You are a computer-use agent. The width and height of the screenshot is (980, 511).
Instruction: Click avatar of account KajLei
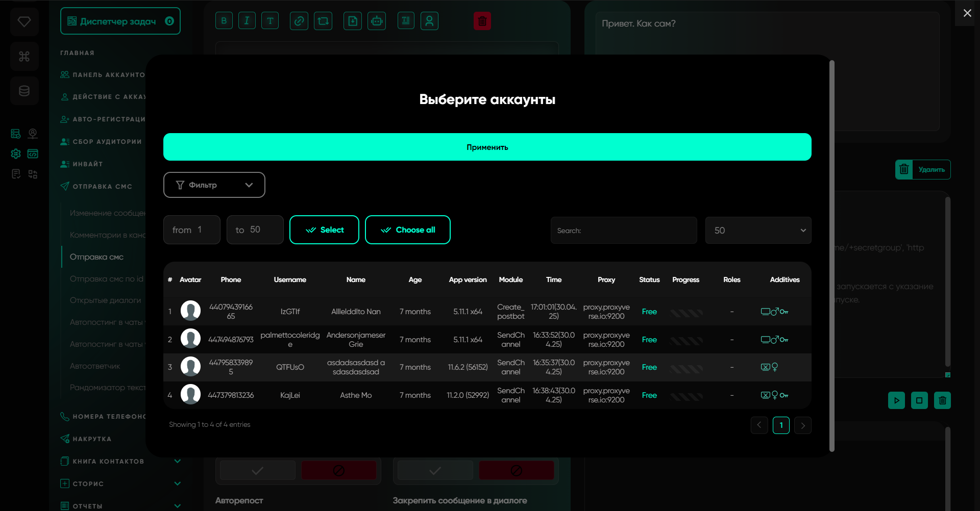(190, 395)
